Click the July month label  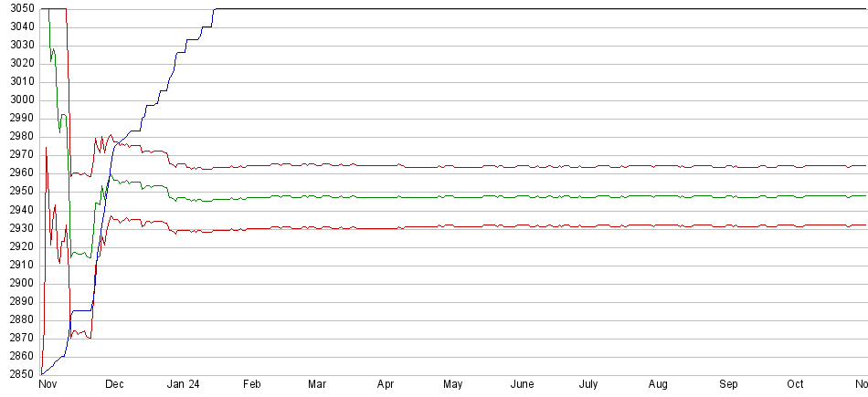point(589,385)
